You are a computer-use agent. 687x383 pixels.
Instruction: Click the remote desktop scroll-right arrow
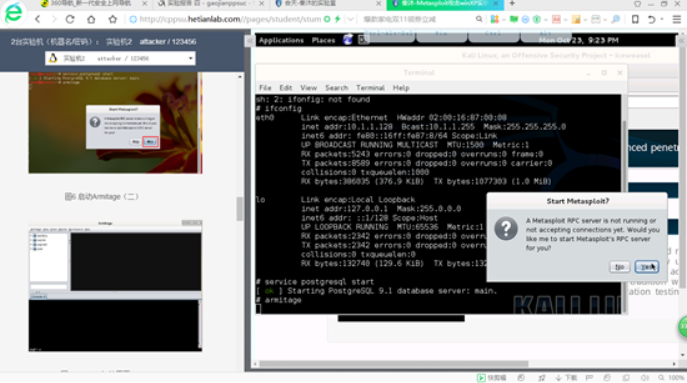tap(674, 364)
